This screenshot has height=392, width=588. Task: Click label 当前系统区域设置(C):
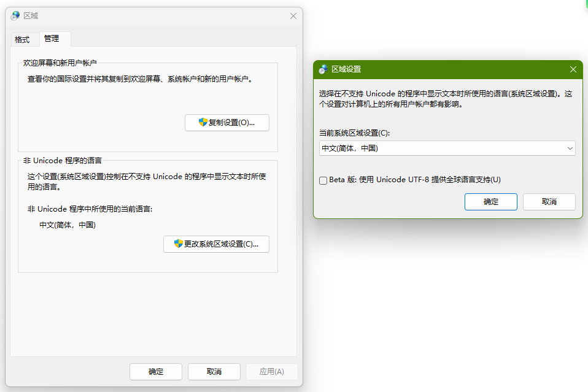coord(354,133)
